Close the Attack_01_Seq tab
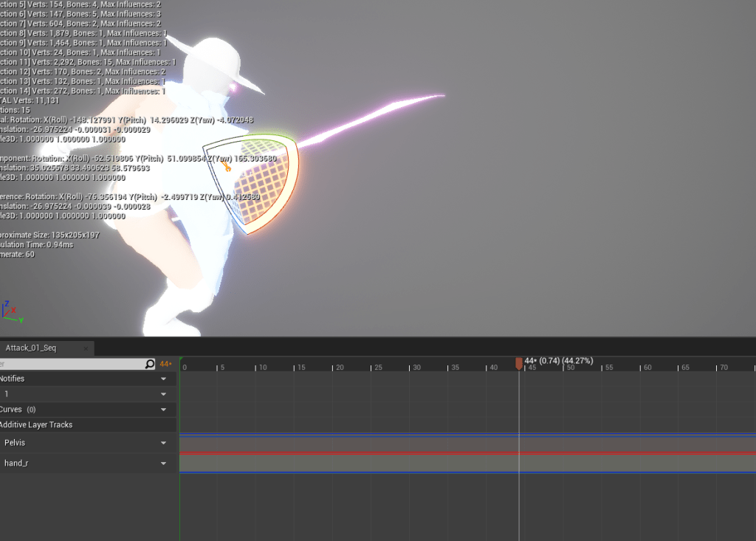This screenshot has height=541, width=756. pyautogui.click(x=86, y=348)
